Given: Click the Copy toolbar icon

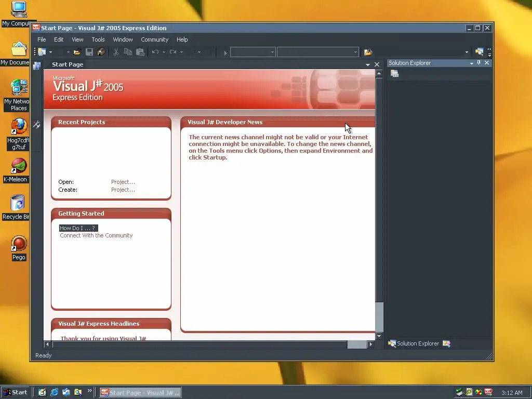Looking at the screenshot, I should 128,52.
